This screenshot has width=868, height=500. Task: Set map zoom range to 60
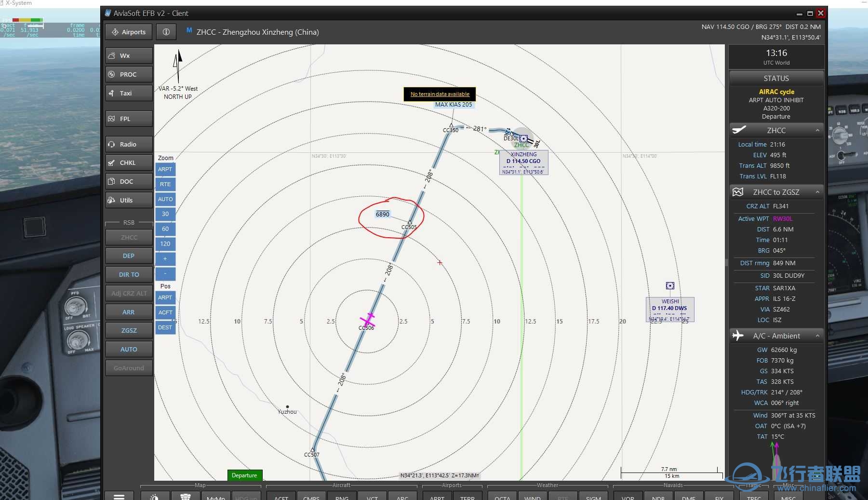(165, 229)
